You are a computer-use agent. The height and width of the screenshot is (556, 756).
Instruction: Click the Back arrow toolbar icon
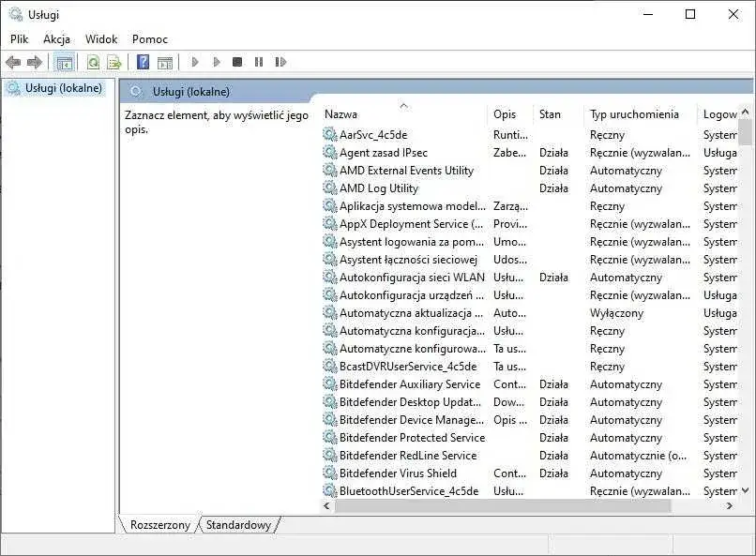click(x=13, y=62)
